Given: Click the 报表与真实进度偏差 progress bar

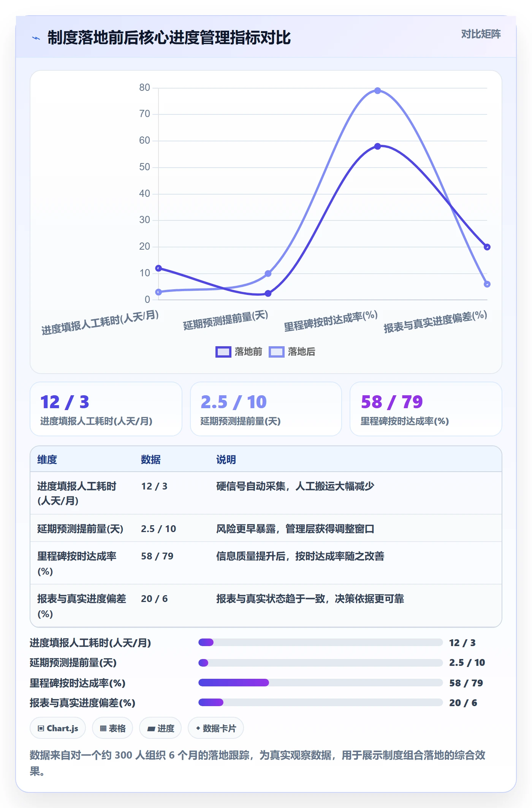Looking at the screenshot, I should coord(321,702).
